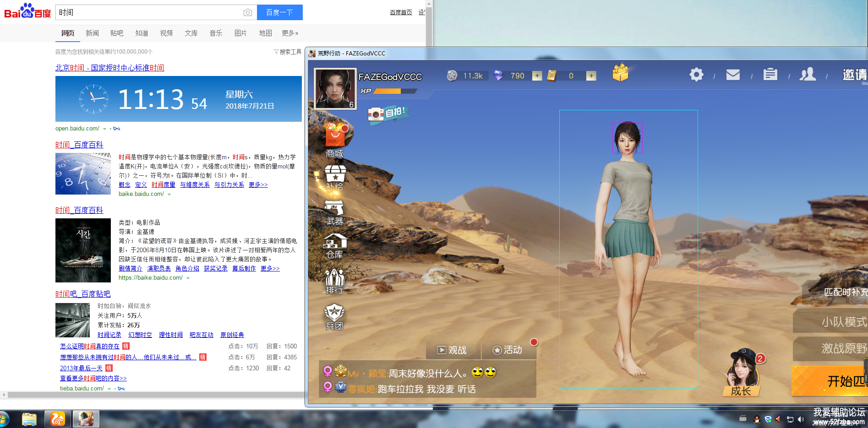Screen dimensions: 868x428
Task: Click the 激战原野 map button
Action: coord(830,349)
